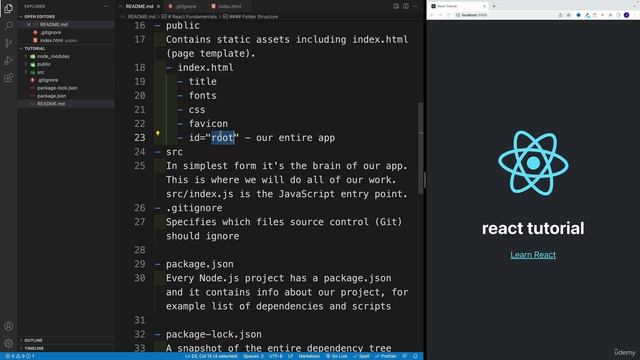Screen dimensions: 640x360
Task: Open preview to the side icon
Action: (396, 6)
